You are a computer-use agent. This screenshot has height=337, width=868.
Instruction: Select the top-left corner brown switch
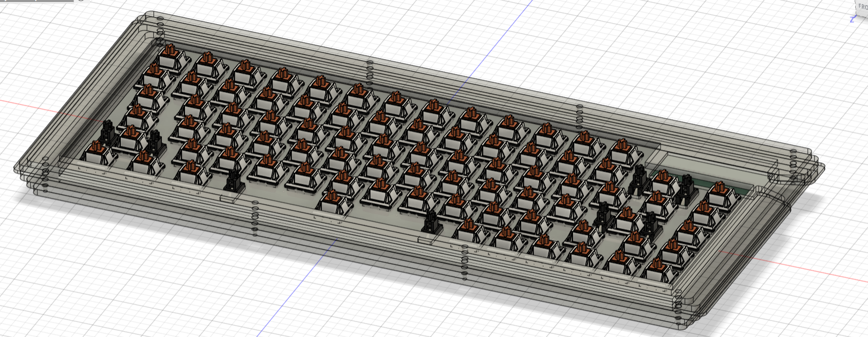click(169, 56)
